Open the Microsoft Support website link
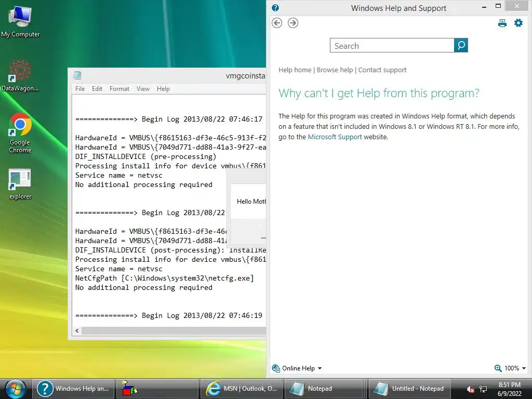532x399 pixels. (335, 137)
